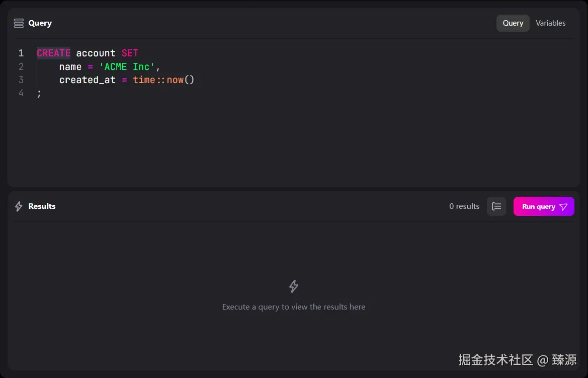The width and height of the screenshot is (588, 378).
Task: Click the "0 results" counter
Action: pyautogui.click(x=464, y=206)
